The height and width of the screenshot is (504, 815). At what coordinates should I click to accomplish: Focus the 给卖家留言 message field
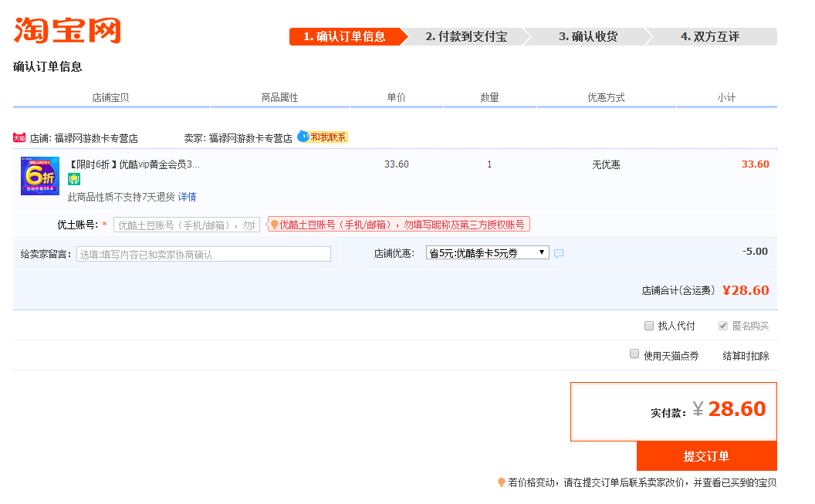click(x=204, y=254)
